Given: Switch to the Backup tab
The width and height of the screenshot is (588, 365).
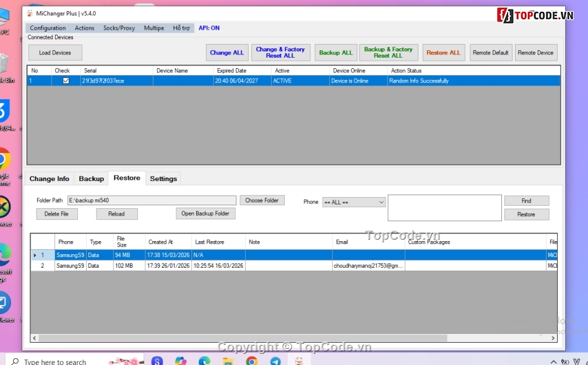Looking at the screenshot, I should 91,178.
